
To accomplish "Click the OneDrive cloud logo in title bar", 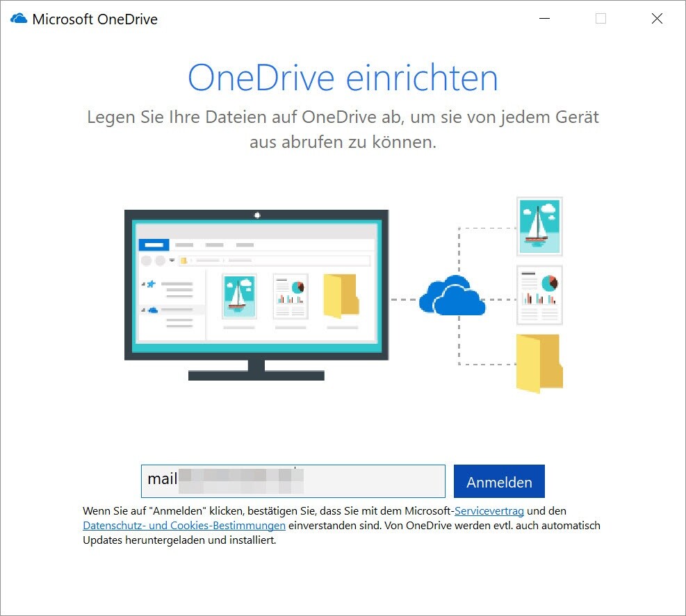I will coord(18,19).
